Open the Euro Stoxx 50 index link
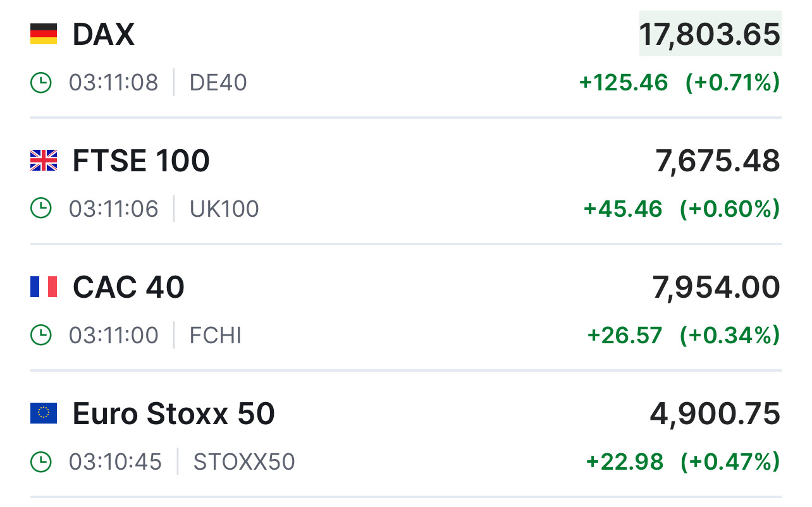 (174, 413)
